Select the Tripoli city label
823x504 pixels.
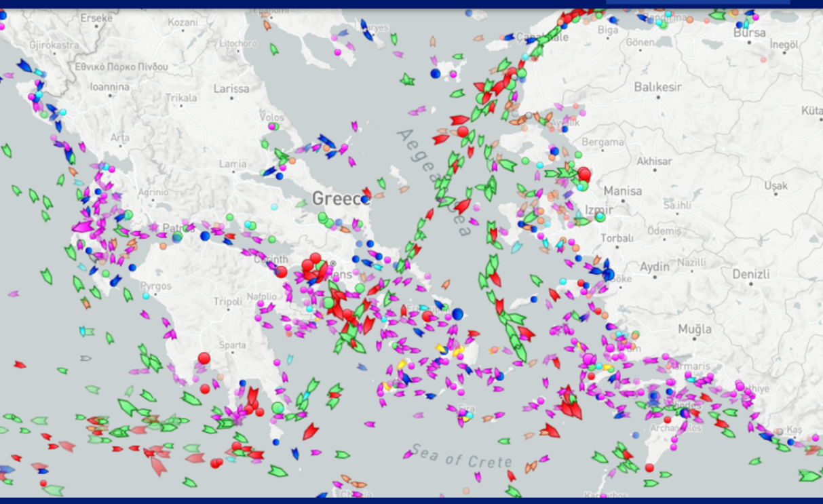(227, 302)
